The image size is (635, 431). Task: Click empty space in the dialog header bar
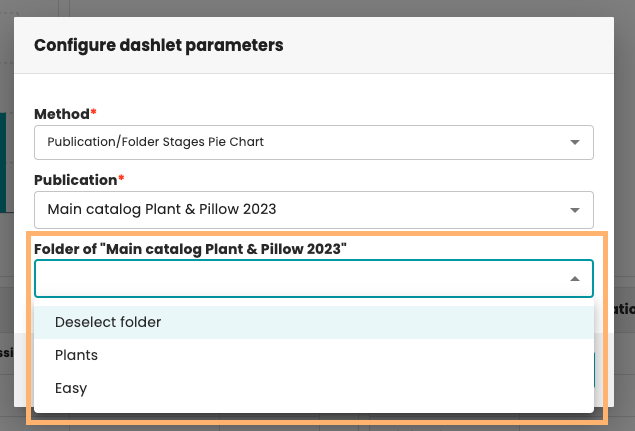pos(450,45)
